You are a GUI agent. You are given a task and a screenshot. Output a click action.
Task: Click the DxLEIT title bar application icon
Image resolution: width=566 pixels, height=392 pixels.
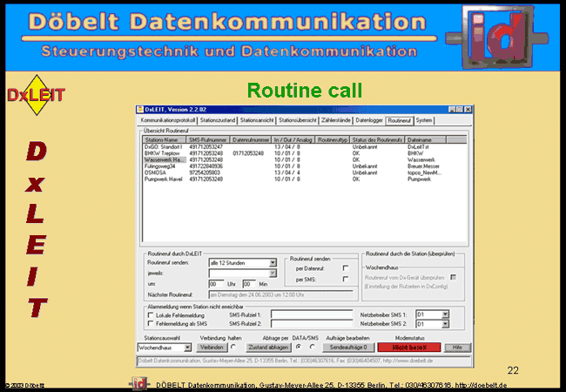tap(140, 110)
